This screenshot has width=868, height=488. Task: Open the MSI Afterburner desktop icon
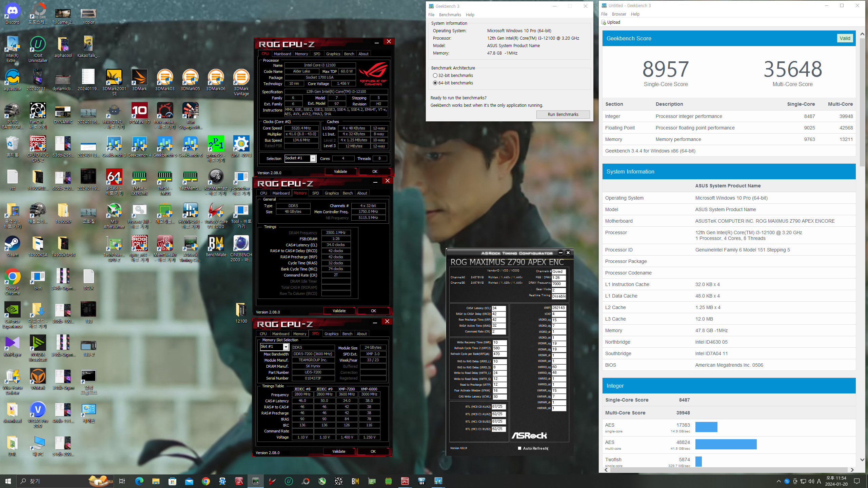pos(114,216)
